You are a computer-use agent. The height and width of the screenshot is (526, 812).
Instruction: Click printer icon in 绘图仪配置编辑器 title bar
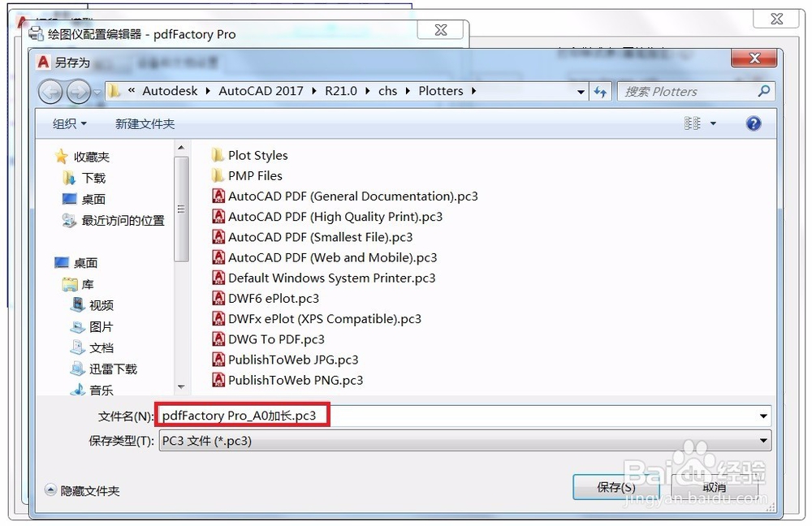(x=36, y=33)
